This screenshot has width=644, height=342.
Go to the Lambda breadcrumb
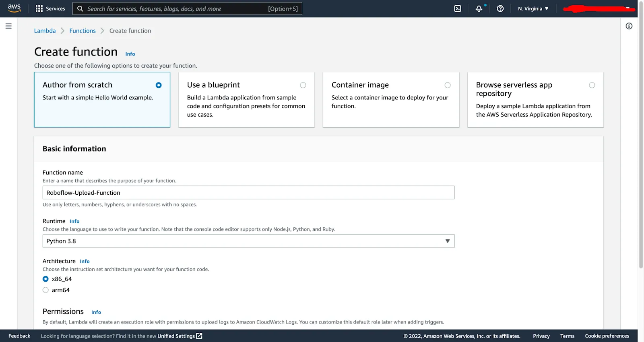click(x=45, y=31)
